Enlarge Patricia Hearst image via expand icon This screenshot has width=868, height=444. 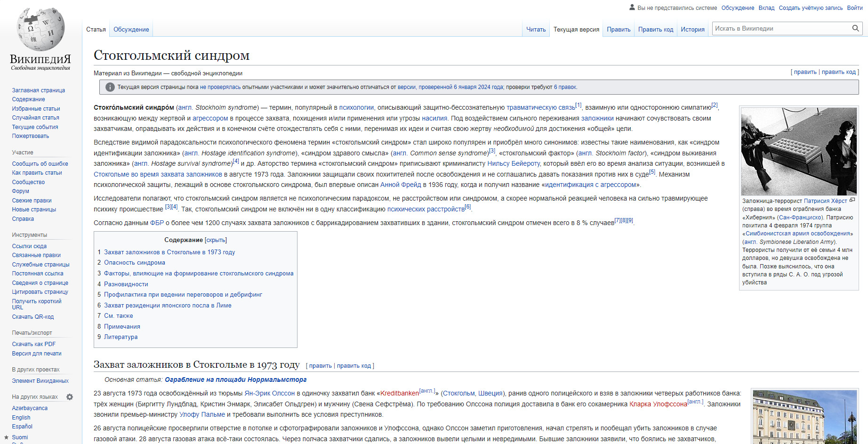tap(852, 200)
